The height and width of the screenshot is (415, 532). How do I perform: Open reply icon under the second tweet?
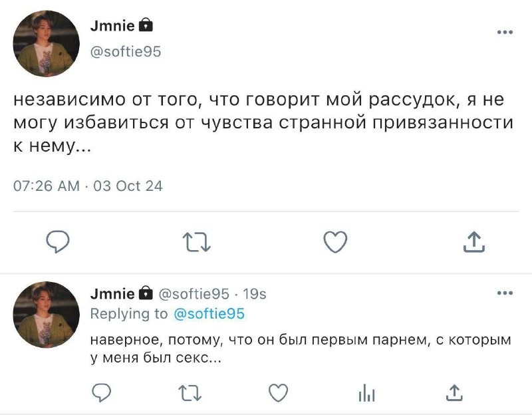102,392
